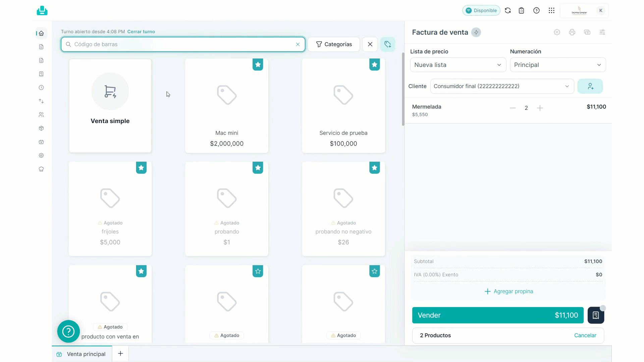Clear the barcode search field
The height and width of the screenshot is (362, 644).
[298, 44]
